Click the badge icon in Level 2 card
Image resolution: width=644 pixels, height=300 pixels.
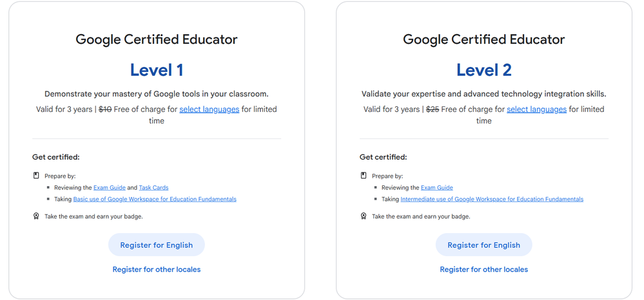point(364,216)
